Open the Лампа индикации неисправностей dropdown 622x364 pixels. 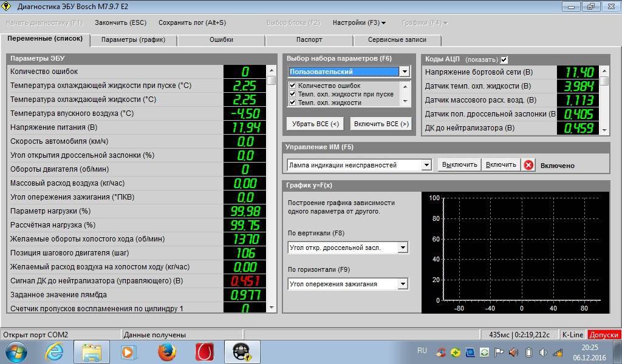click(426, 165)
